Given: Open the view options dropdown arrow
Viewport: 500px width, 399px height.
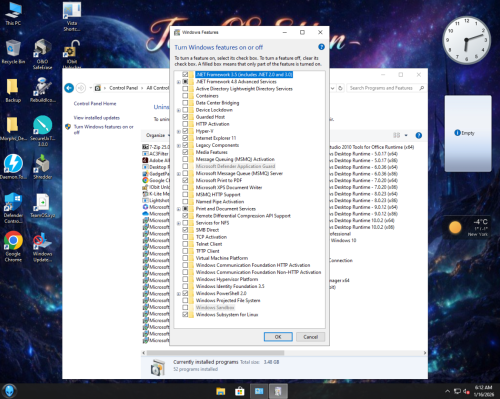Looking at the screenshot, I should tap(406, 135).
